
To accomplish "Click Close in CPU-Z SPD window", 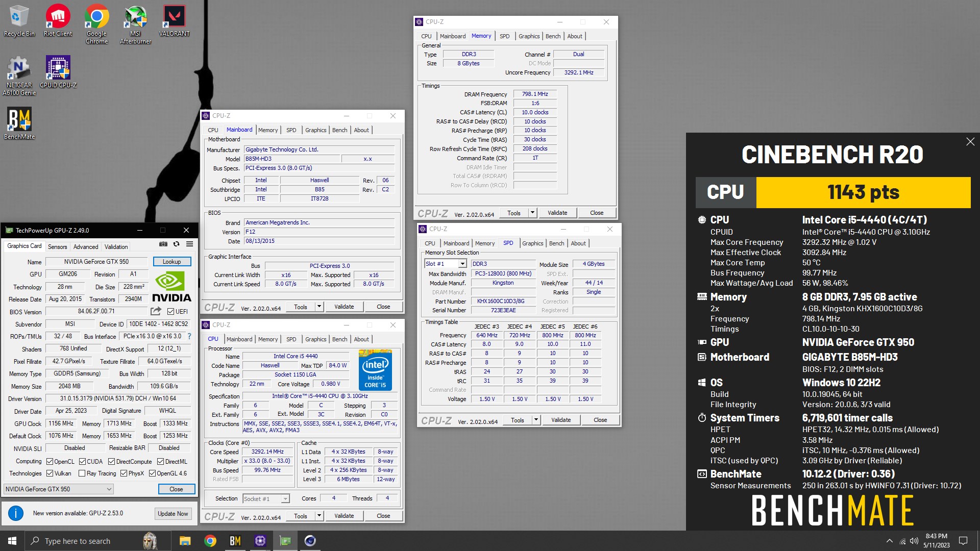I will coord(600,420).
